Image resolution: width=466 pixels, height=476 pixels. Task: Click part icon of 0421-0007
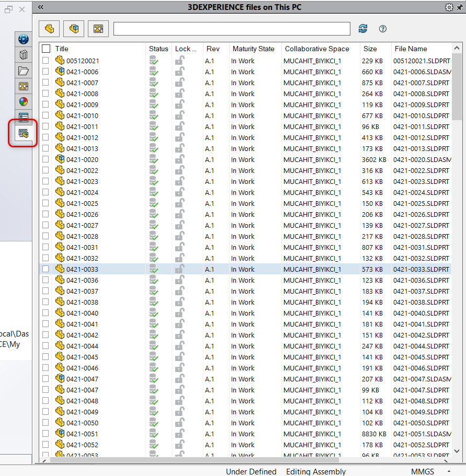click(x=60, y=82)
